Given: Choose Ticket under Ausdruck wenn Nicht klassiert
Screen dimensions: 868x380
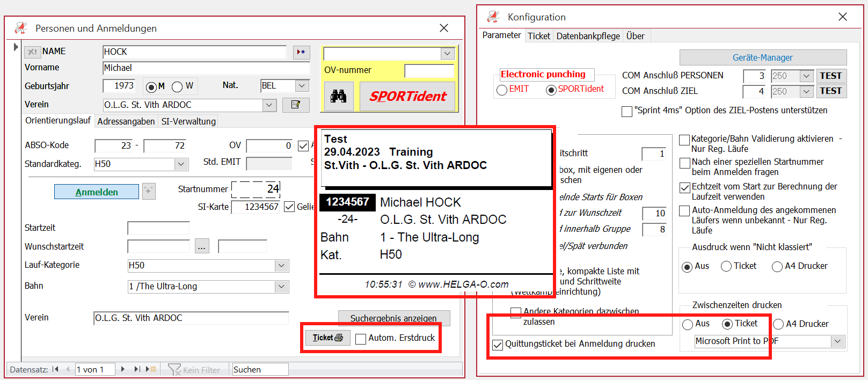Looking at the screenshot, I should coord(726,267).
